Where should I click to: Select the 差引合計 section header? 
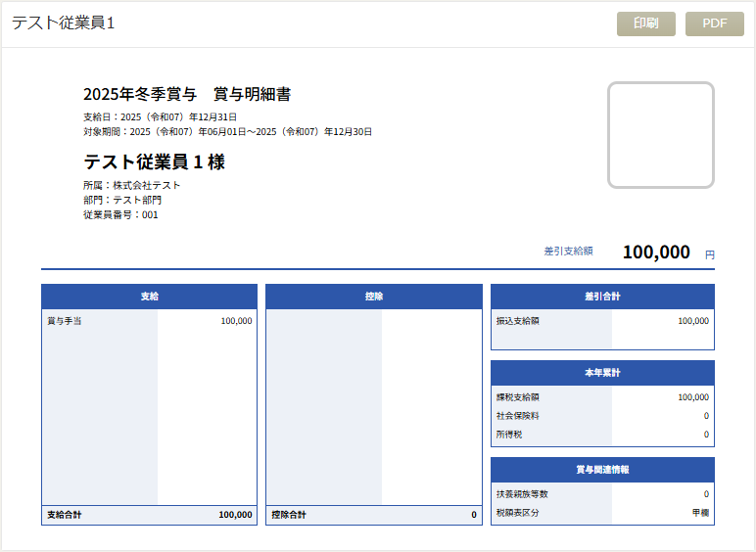[x=602, y=297]
